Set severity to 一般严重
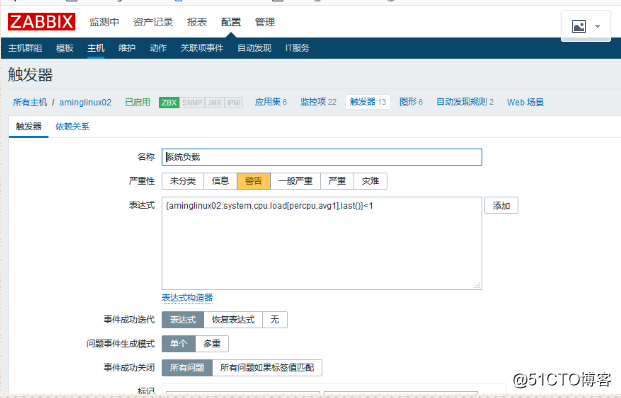 [295, 181]
